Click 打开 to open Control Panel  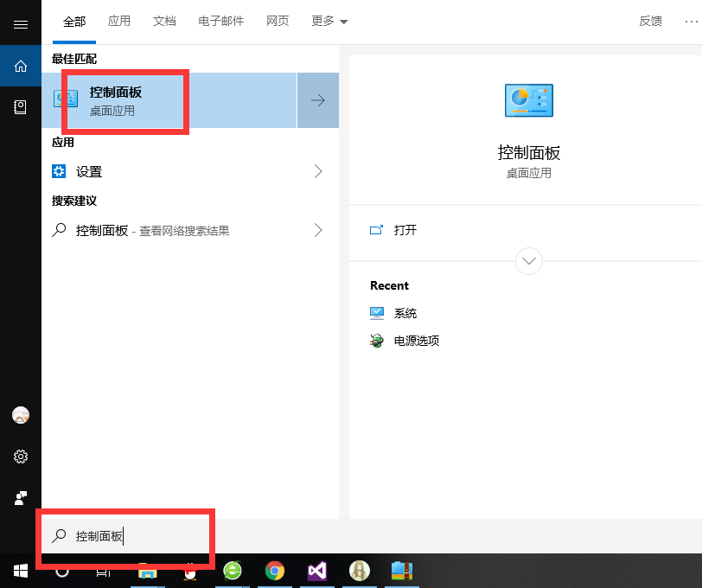coord(405,230)
